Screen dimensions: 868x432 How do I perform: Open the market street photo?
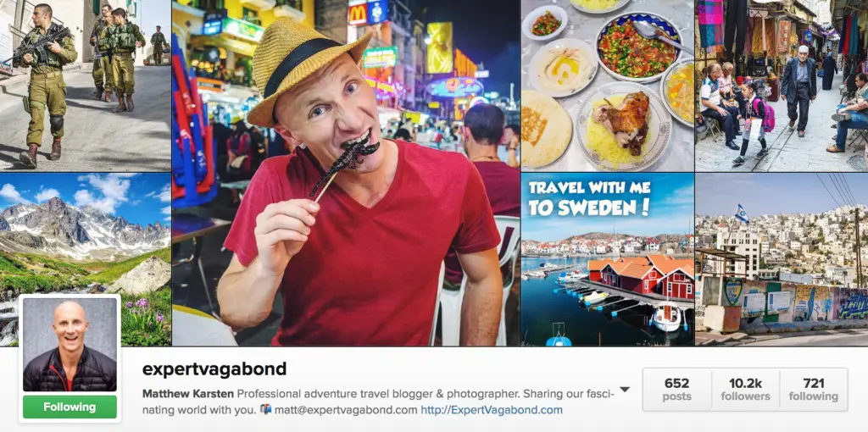click(x=782, y=86)
